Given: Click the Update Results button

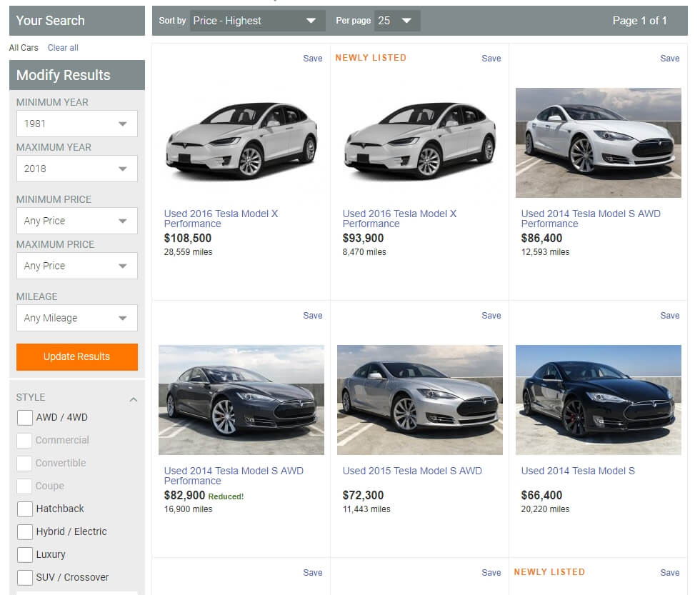Looking at the screenshot, I should pyautogui.click(x=77, y=356).
